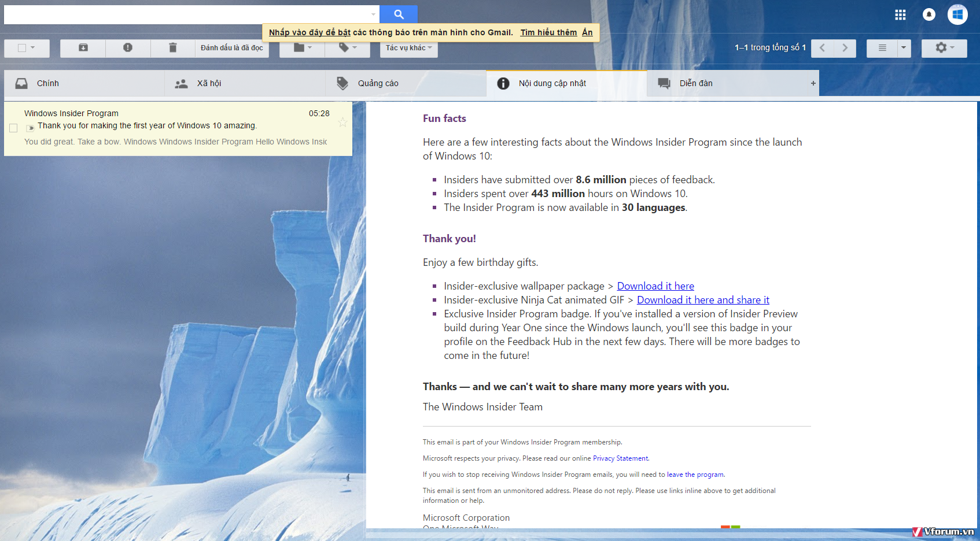Viewport: 980px width, 541px height.
Task: Go to the previous page arrow
Action: pos(822,48)
